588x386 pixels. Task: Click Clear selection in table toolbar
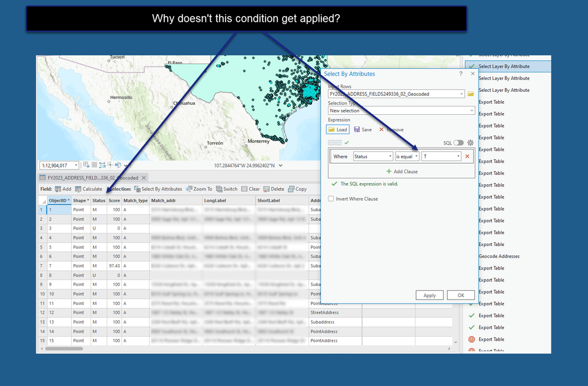click(x=251, y=189)
